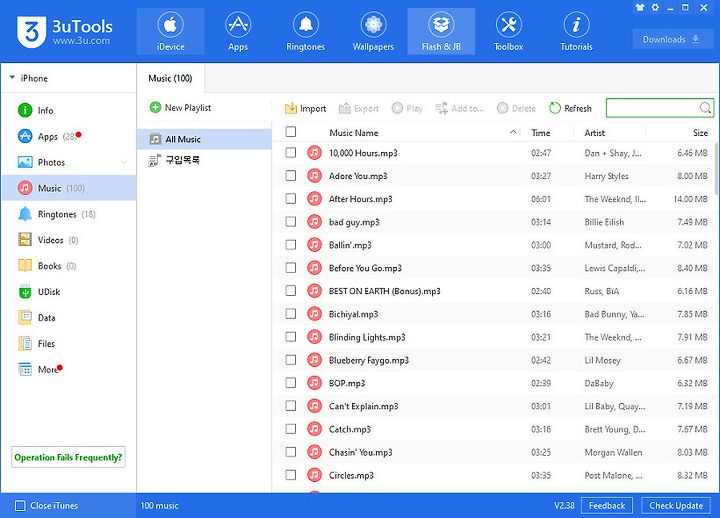The height and width of the screenshot is (518, 720).
Task: Collapse the iPhone device tree
Action: pos(12,78)
